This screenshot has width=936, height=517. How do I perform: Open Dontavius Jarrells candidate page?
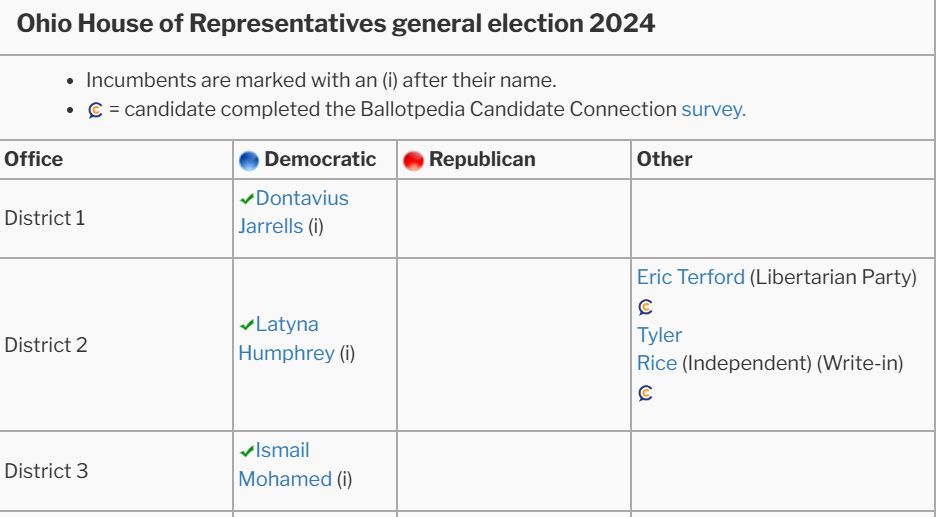coord(293,212)
